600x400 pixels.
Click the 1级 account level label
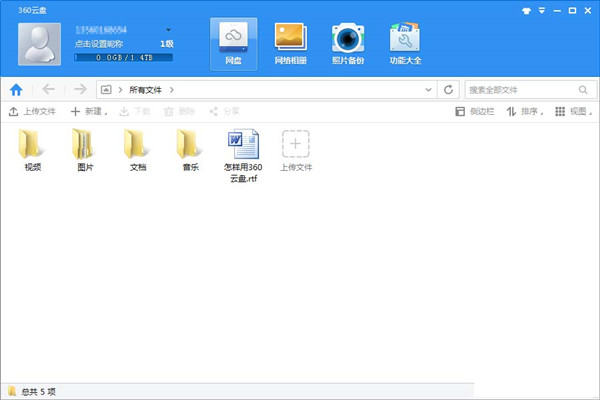pyautogui.click(x=167, y=44)
